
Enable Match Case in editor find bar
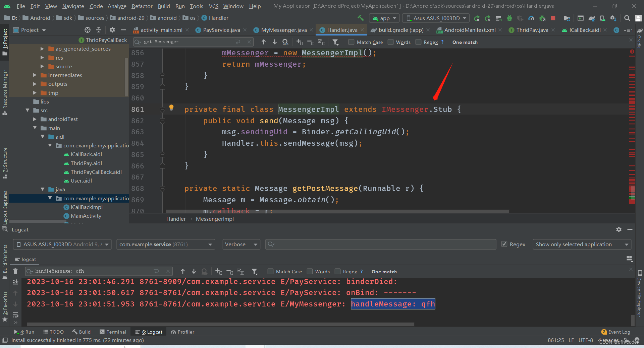point(351,42)
